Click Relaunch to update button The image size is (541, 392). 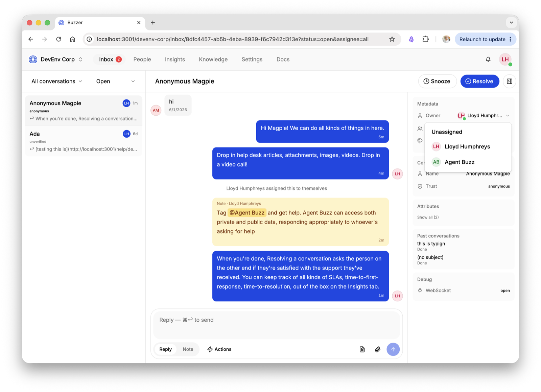click(x=486, y=39)
